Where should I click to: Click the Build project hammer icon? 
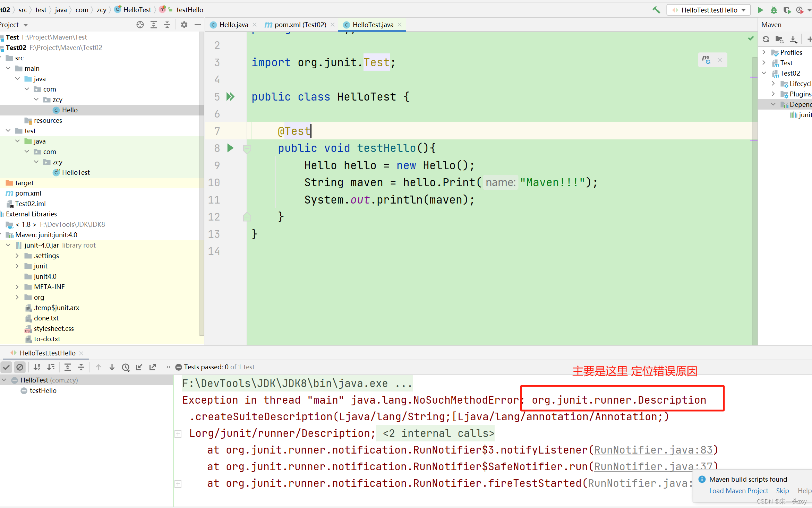click(656, 10)
